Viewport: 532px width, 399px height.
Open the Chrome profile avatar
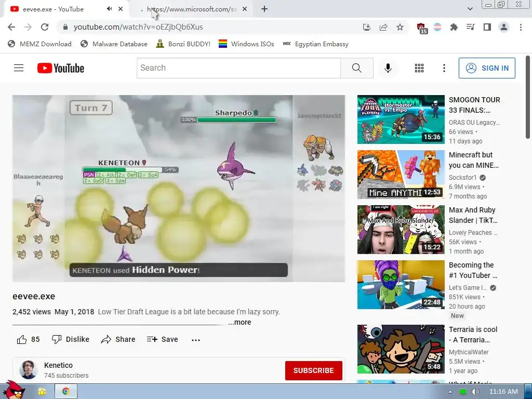[x=504, y=27]
